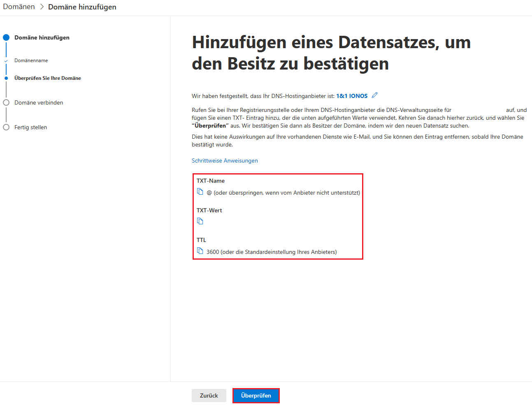Open the Domänenname step in the sidebar
The height and width of the screenshot is (407, 532).
31,60
